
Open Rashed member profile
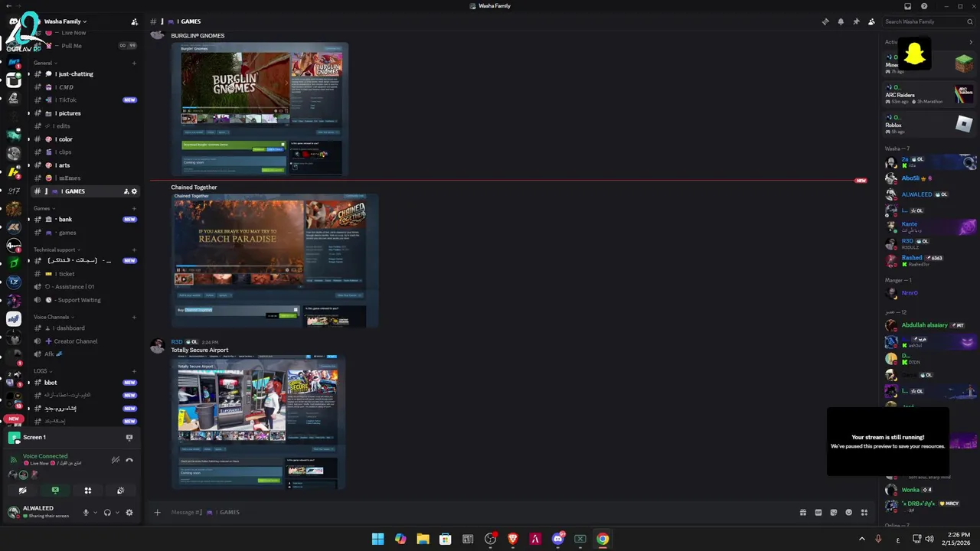coord(929,261)
